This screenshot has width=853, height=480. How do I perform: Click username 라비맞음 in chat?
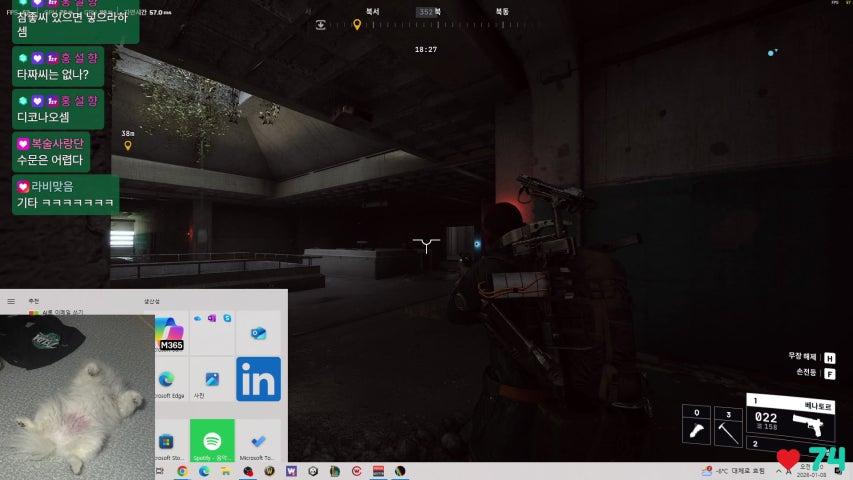tap(52, 187)
